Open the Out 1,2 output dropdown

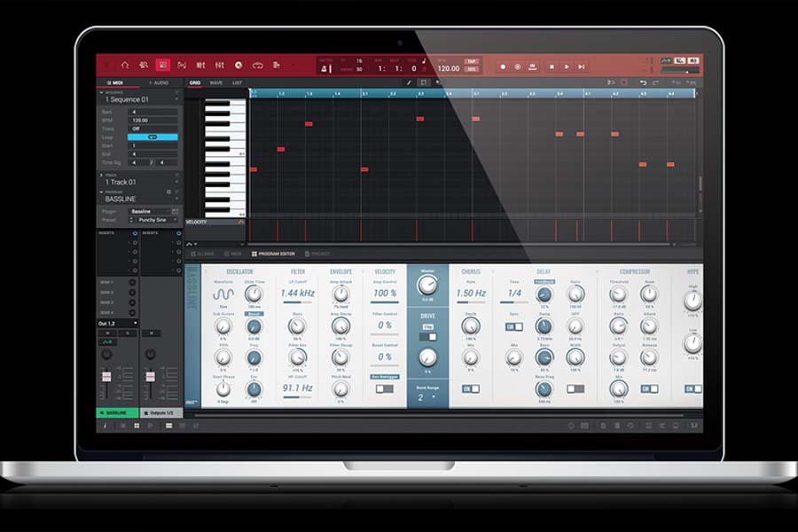coord(117,324)
